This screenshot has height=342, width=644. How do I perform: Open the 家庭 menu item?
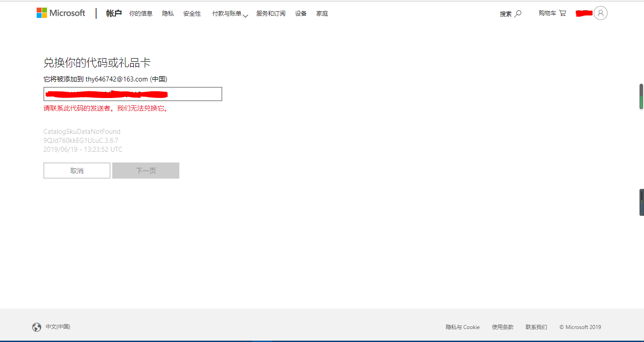tap(322, 13)
